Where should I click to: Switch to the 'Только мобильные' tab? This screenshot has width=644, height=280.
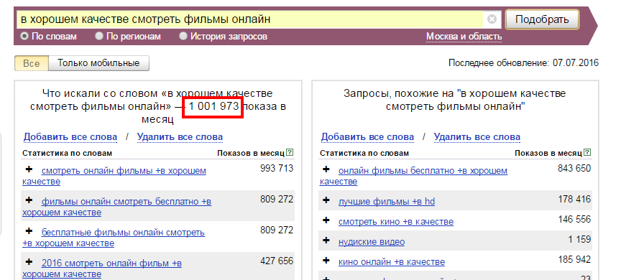click(x=98, y=63)
